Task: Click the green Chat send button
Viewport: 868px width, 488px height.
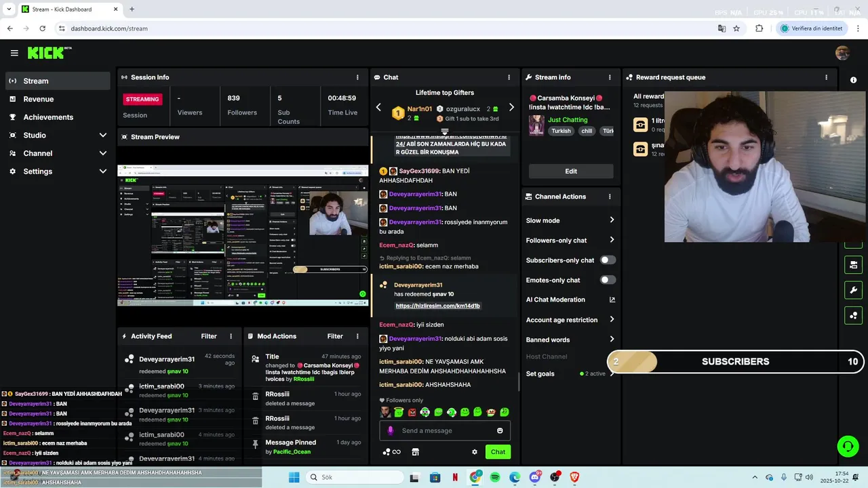Action: [498, 452]
